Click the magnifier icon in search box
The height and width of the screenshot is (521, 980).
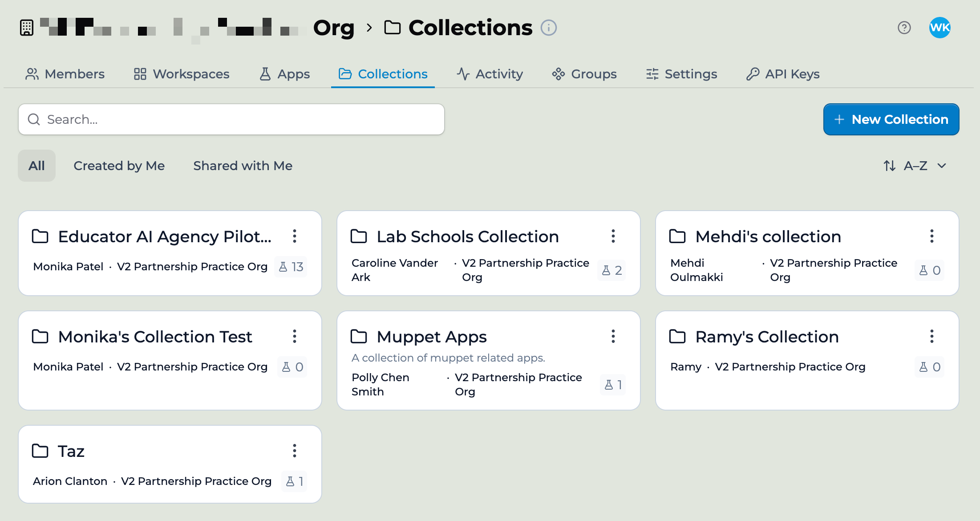pos(34,119)
